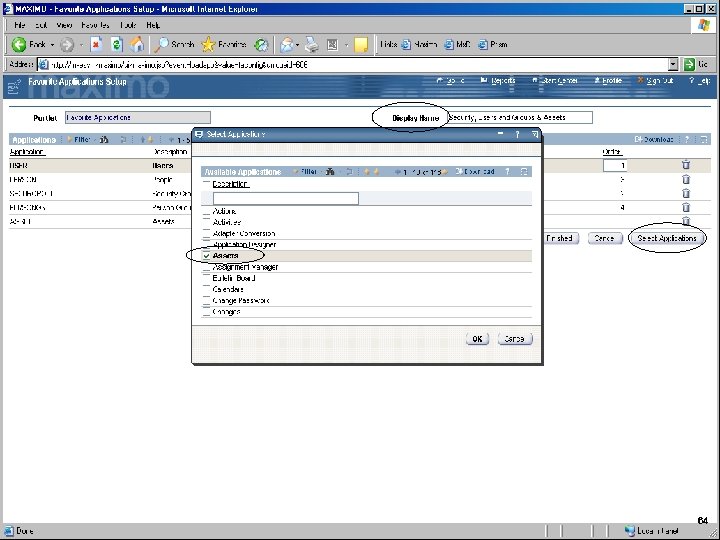
Task: Click Go To in Maximo navigation bar
Action: (x=450, y=81)
